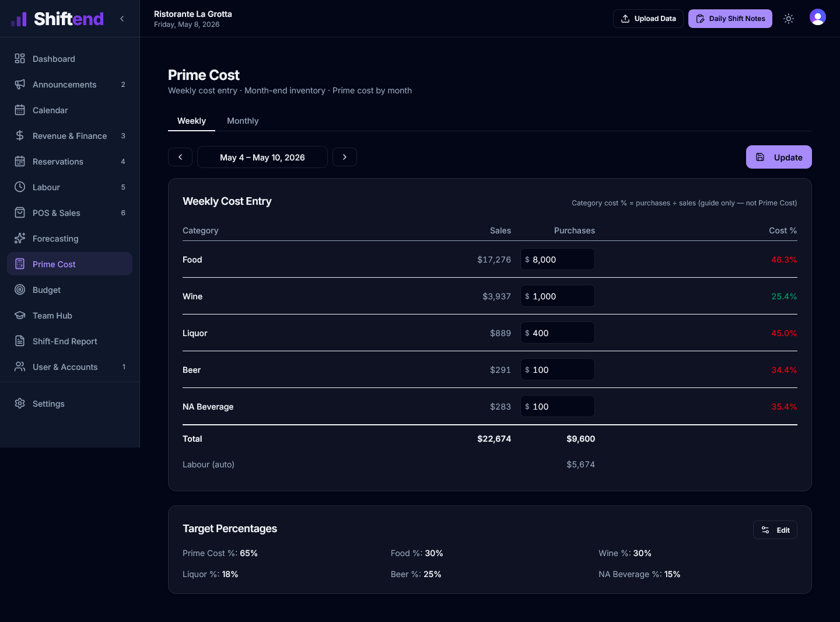Click Wine cost percentage 25.4%
840x622 pixels.
(784, 296)
